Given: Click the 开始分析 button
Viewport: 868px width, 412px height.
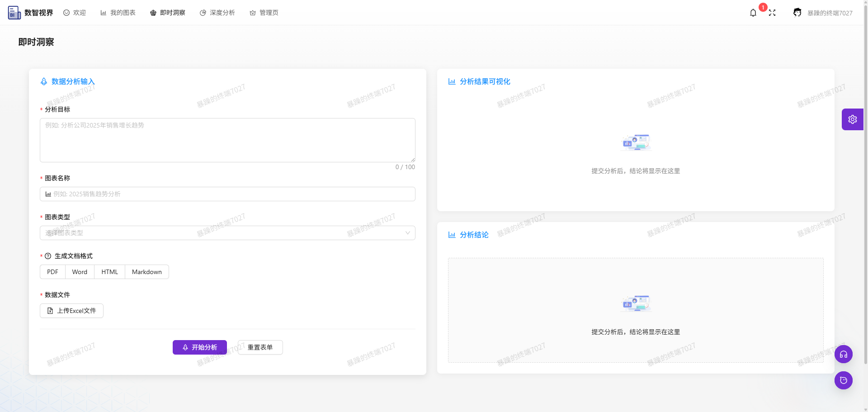Looking at the screenshot, I should 199,347.
